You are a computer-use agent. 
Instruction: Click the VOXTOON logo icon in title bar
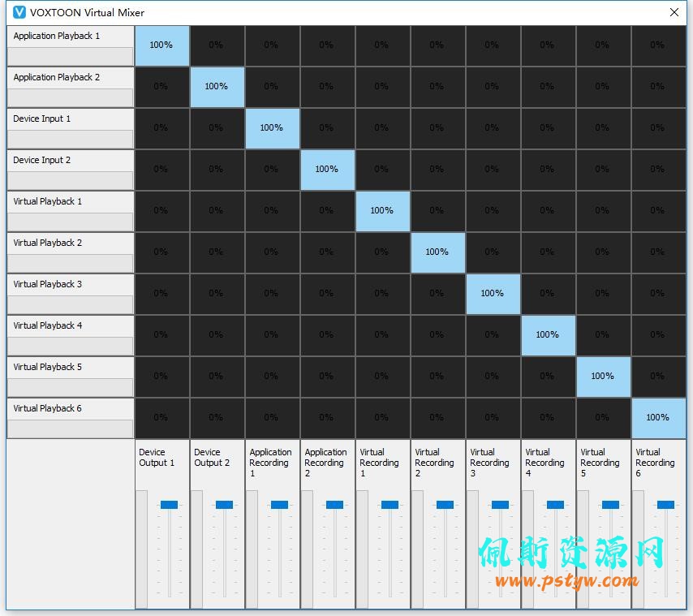[x=19, y=12]
